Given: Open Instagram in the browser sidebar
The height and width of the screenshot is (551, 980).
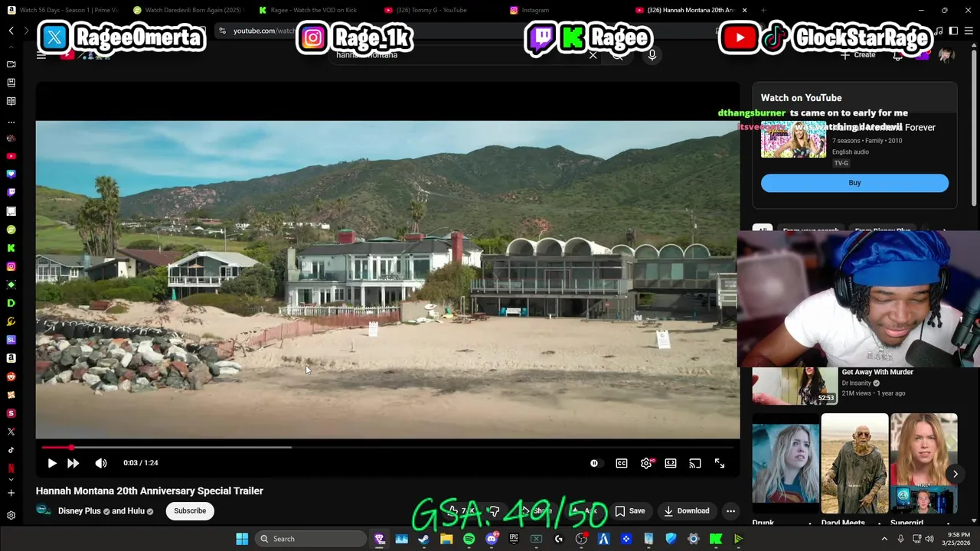Looking at the screenshot, I should 11,266.
